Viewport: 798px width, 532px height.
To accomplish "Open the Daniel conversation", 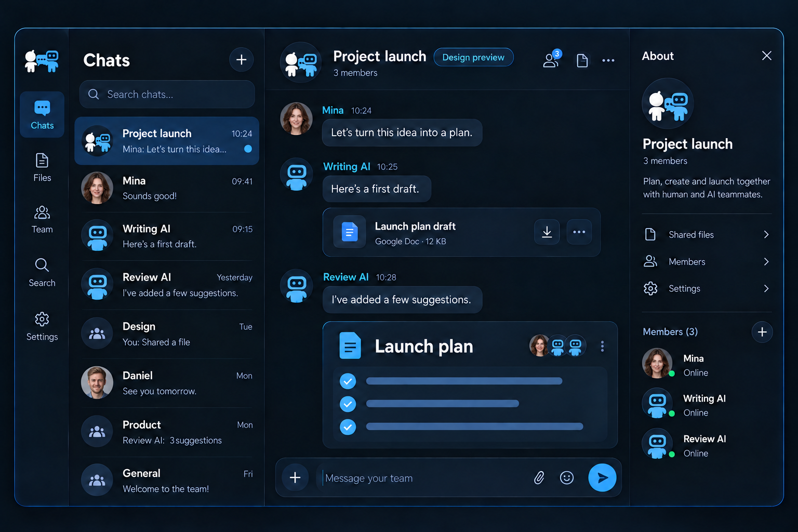I will [x=167, y=383].
